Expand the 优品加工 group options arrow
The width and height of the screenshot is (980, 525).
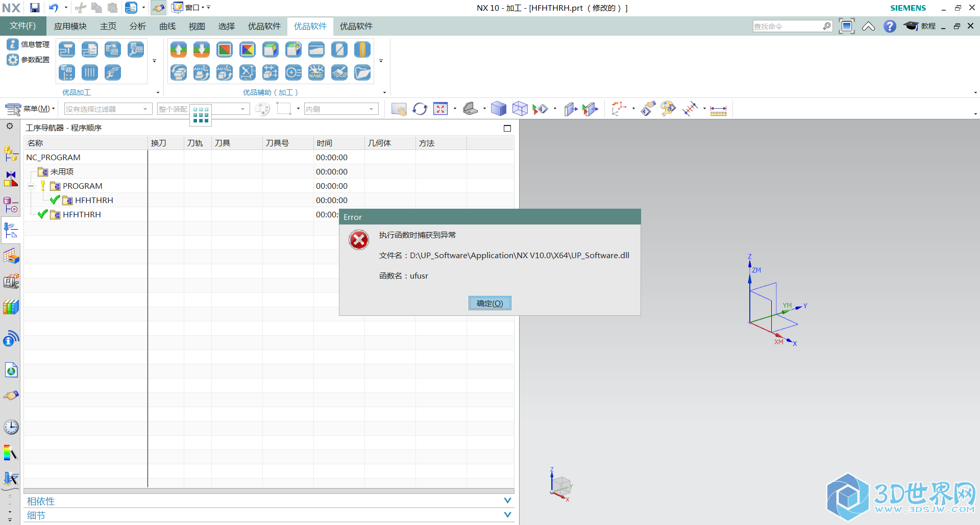[158, 92]
